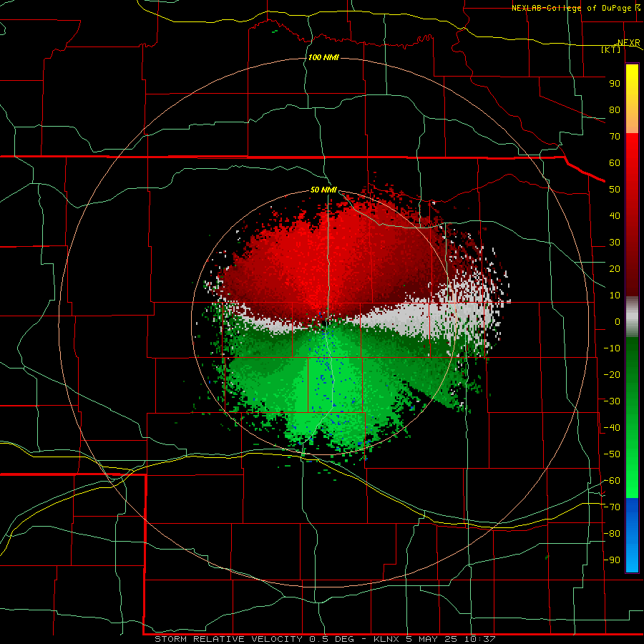
Task: Select the -20 value on velocity scale
Action: pos(612,375)
